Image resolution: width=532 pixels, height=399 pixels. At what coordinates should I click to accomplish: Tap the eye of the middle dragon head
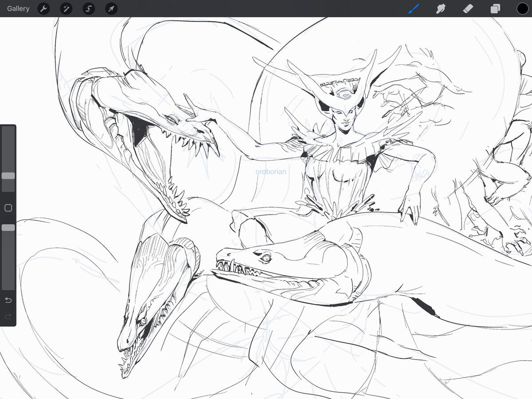click(265, 258)
